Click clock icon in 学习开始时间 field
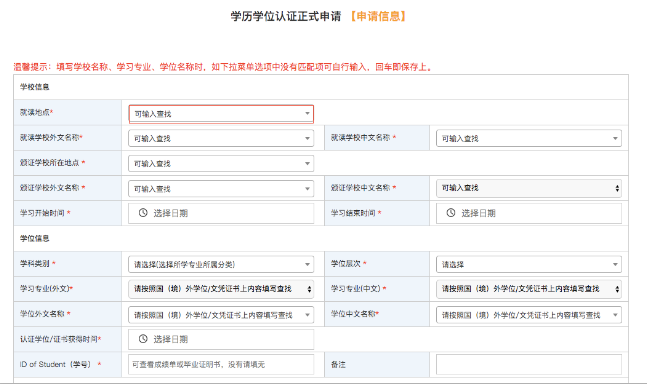 pos(143,213)
